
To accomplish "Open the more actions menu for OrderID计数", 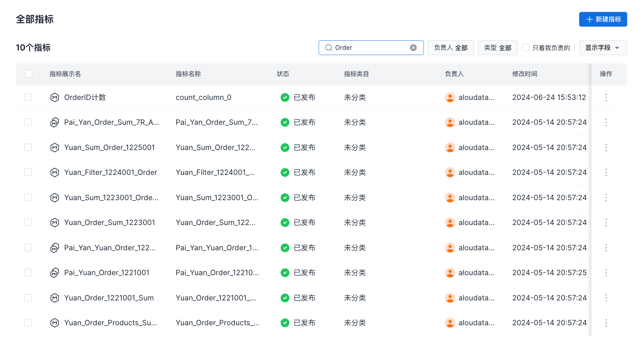I will [606, 97].
